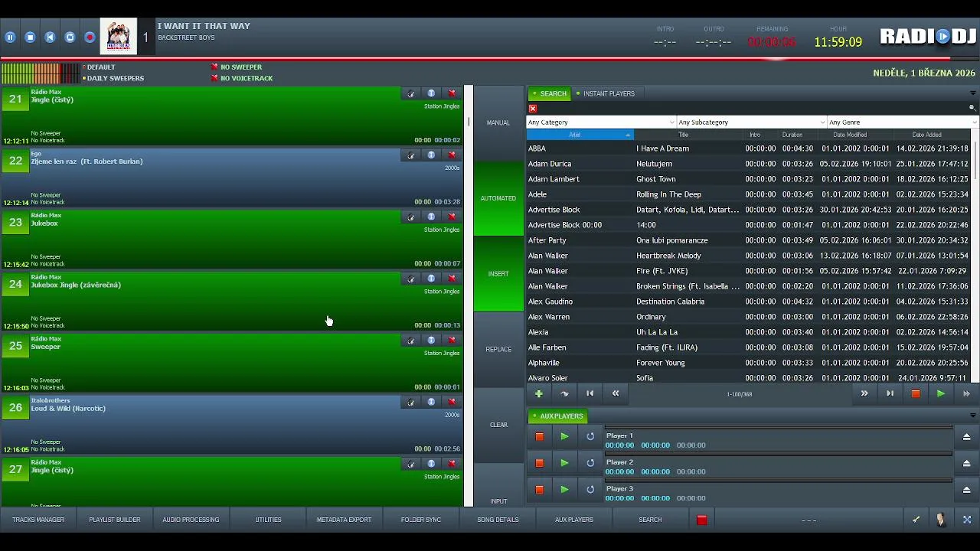Click the red record button in top player
The height and width of the screenshot is (551, 980).
(90, 37)
